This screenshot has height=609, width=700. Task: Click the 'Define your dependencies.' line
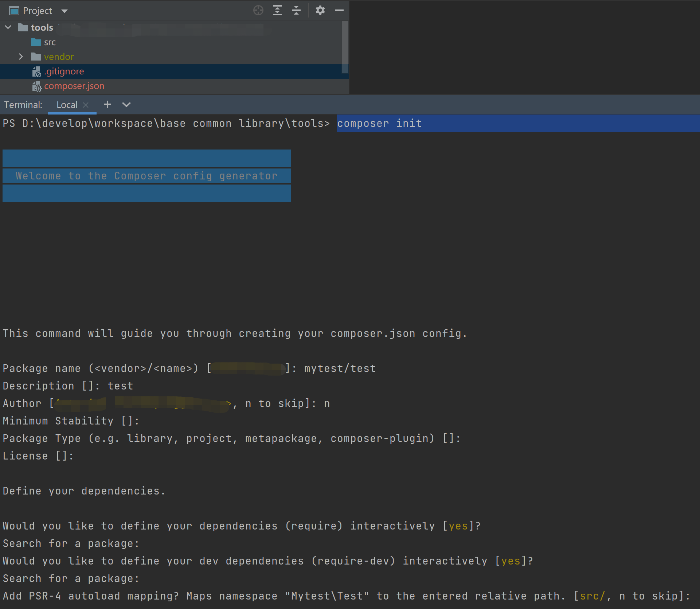[84, 491]
